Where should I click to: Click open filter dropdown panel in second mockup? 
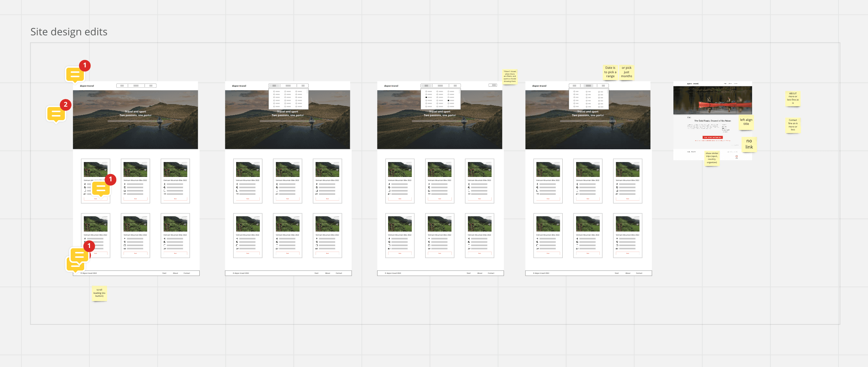tap(288, 99)
